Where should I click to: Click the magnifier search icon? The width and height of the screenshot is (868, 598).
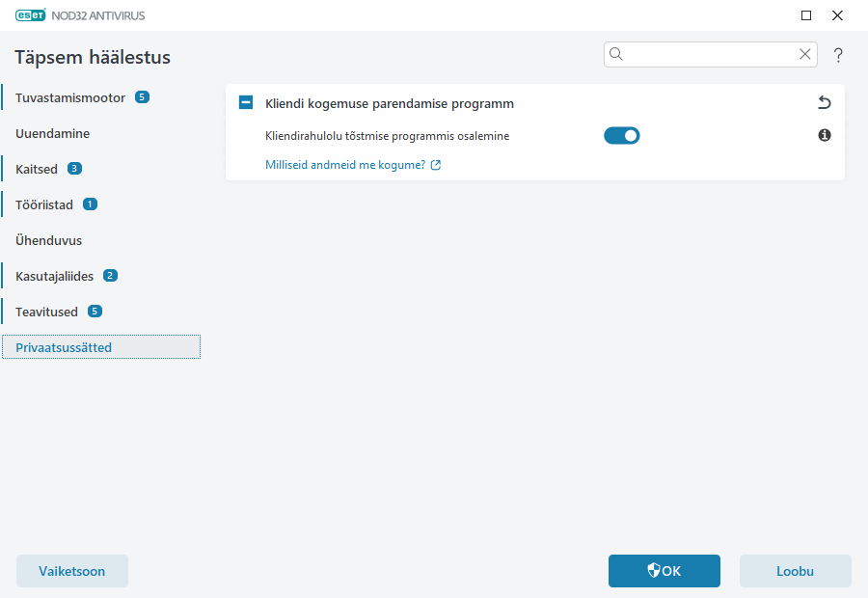(617, 55)
